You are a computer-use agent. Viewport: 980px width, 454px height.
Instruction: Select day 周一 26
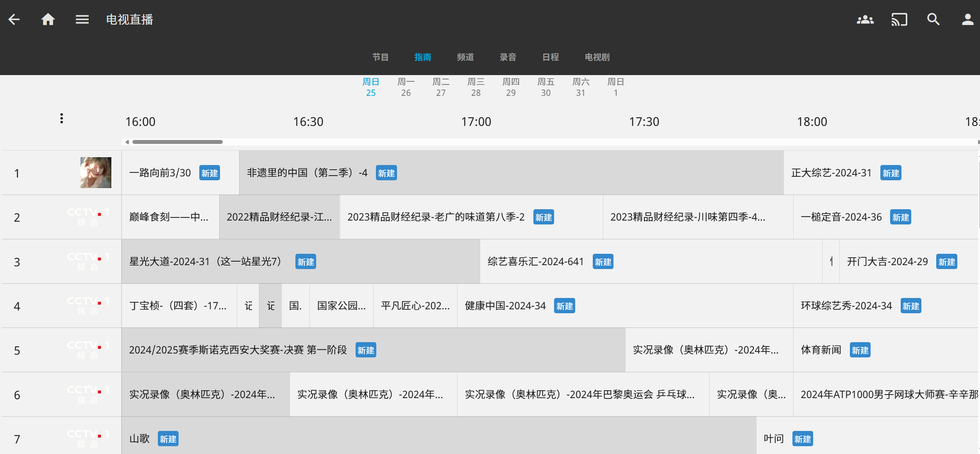coord(406,87)
